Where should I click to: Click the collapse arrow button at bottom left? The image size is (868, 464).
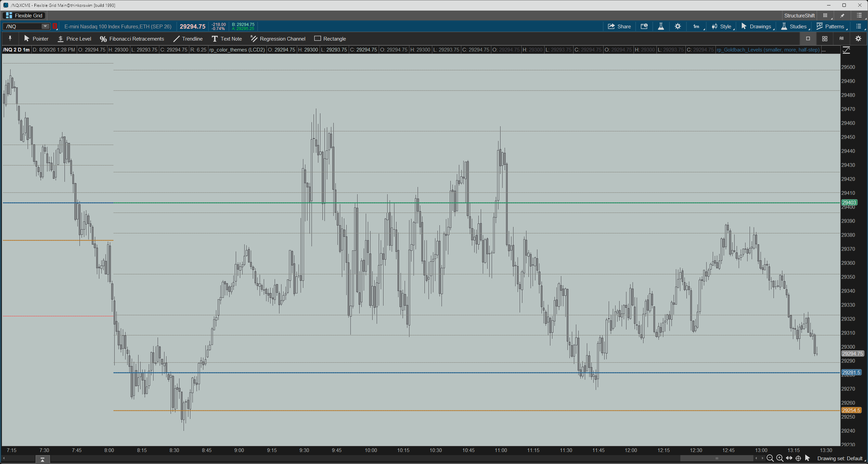(43, 459)
